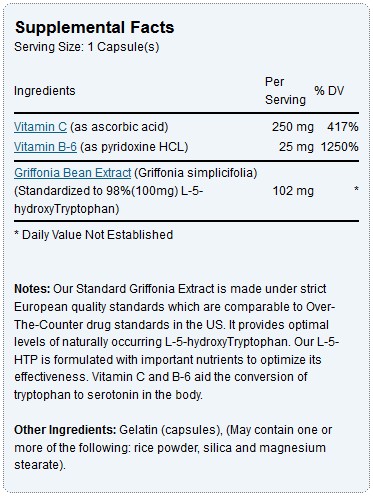The height and width of the screenshot is (498, 373).
Task: Click the (as pyridoxine HCL) text
Action: coord(134,147)
